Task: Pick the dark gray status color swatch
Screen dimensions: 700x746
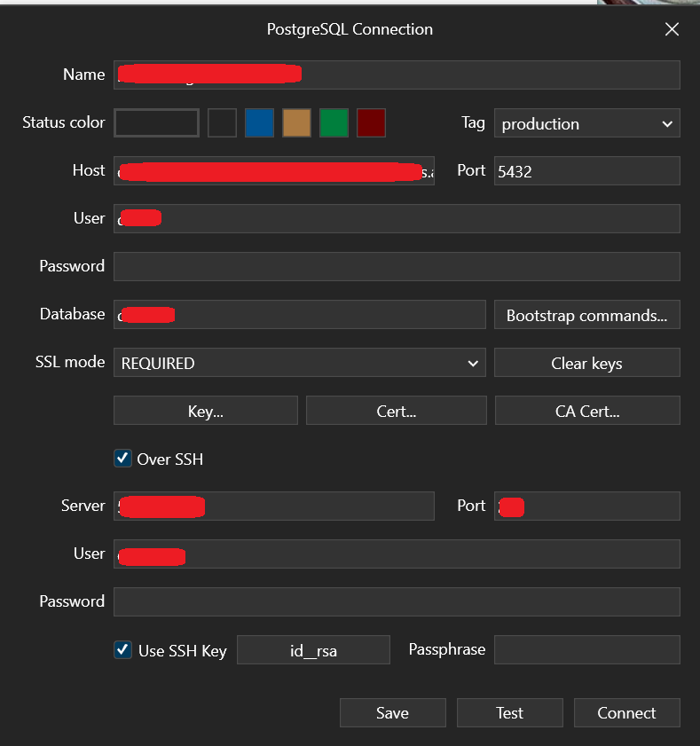Action: [x=222, y=122]
